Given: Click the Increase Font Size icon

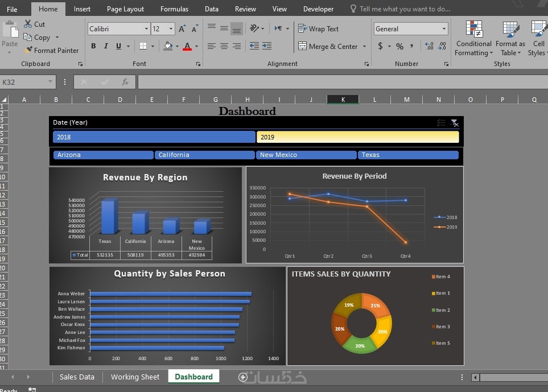Looking at the screenshot, I should [x=182, y=29].
